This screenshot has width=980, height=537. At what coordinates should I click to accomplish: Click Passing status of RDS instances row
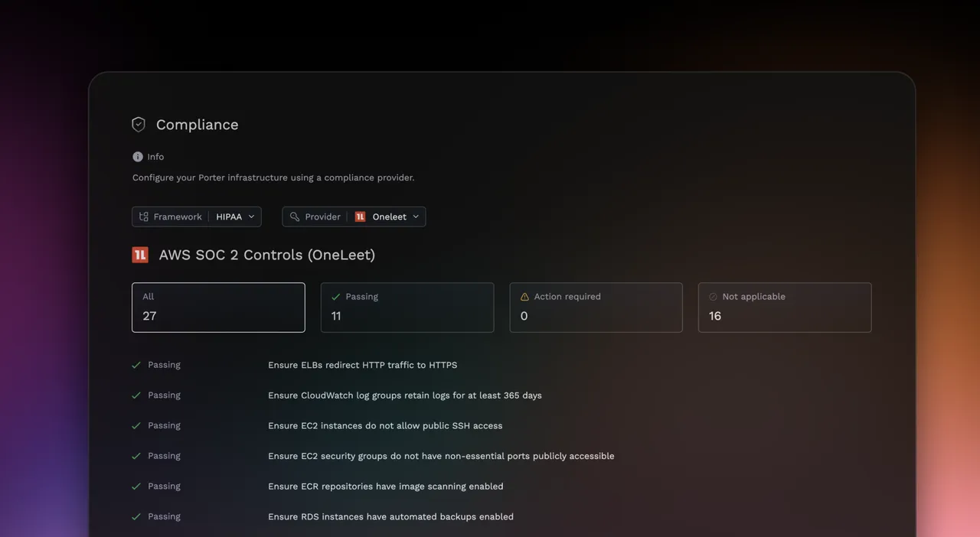pos(164,516)
